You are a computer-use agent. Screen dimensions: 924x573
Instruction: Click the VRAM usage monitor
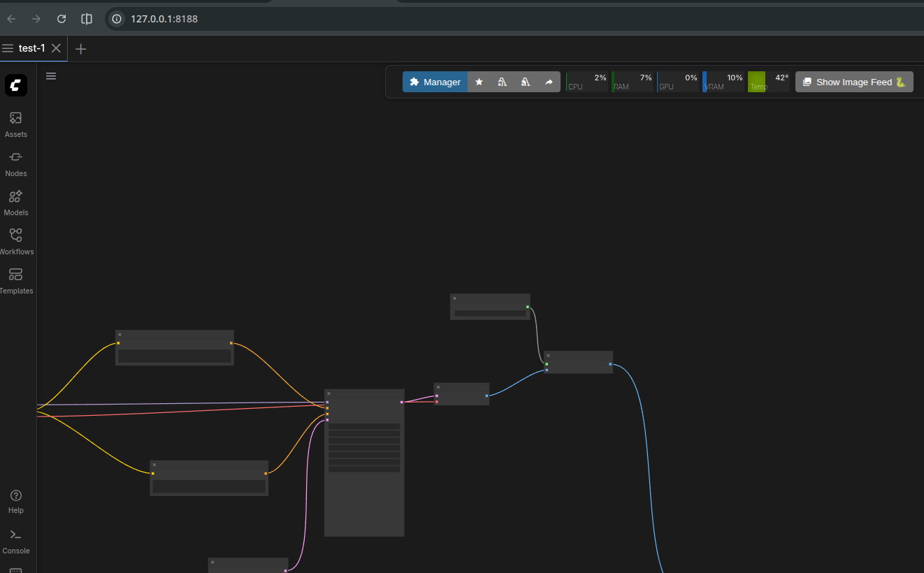click(723, 82)
